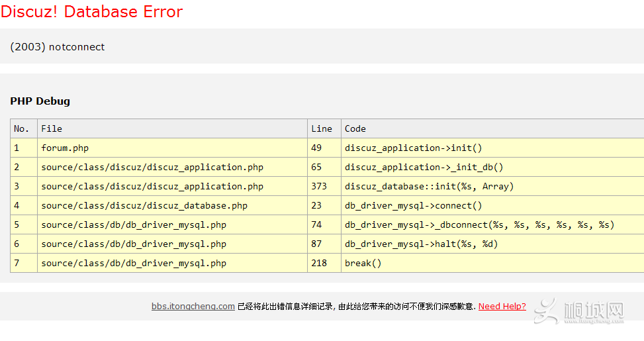Click line number 74 cell
Viewport: 644px width, 341px height.
pyautogui.click(x=324, y=224)
